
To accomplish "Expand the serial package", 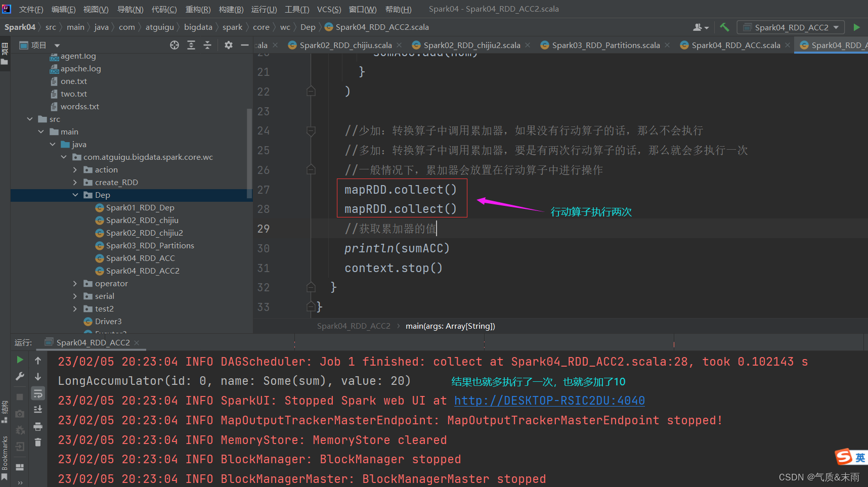I will coord(75,296).
